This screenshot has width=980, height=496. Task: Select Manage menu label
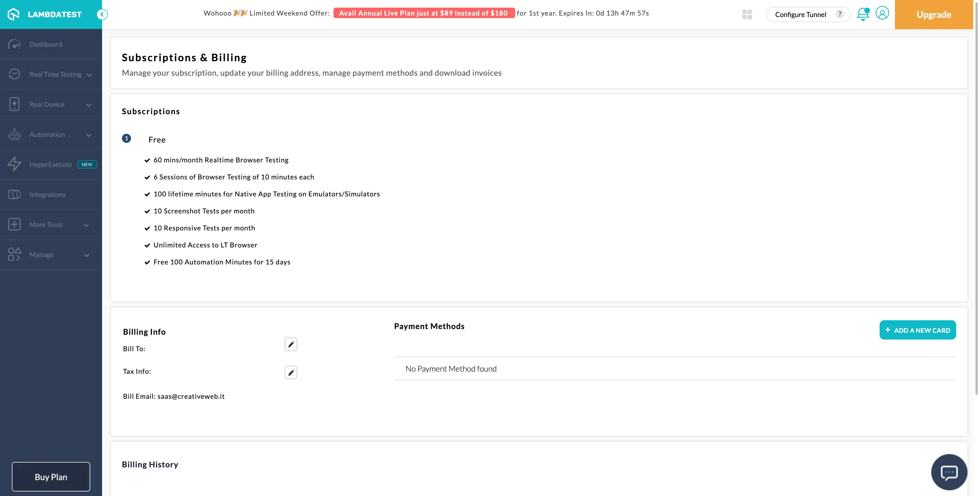(x=41, y=255)
